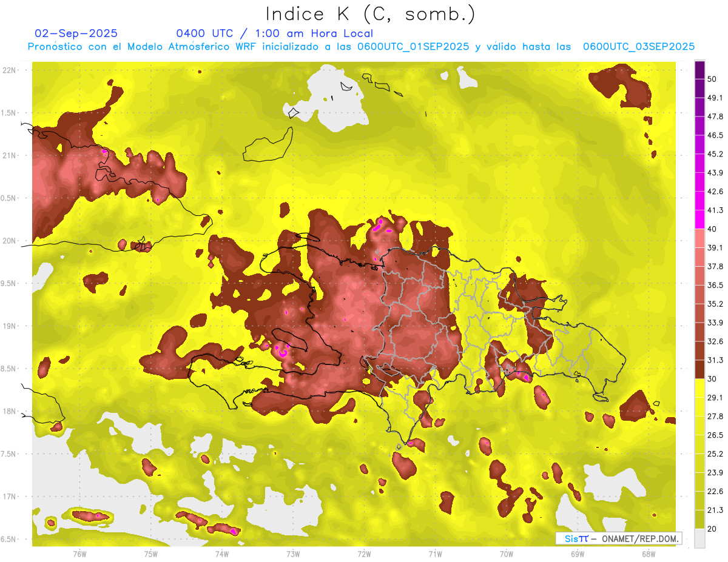Screen dimensions: 728x562
Task: Click the colorbar value '20'
Action: click(x=712, y=529)
